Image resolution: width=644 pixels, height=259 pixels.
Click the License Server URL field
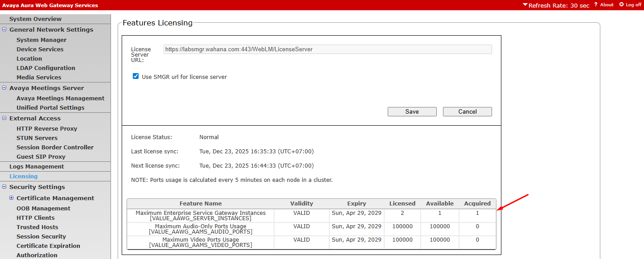[327, 49]
